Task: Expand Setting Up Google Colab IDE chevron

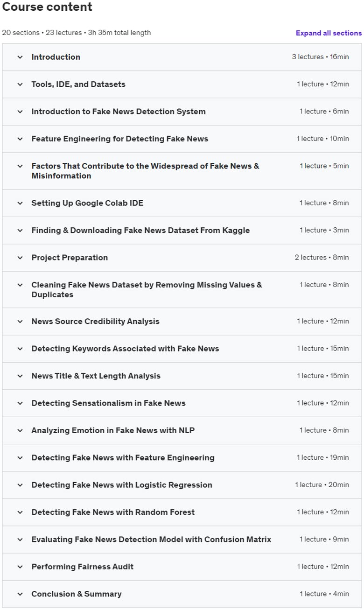Action: 20,203
